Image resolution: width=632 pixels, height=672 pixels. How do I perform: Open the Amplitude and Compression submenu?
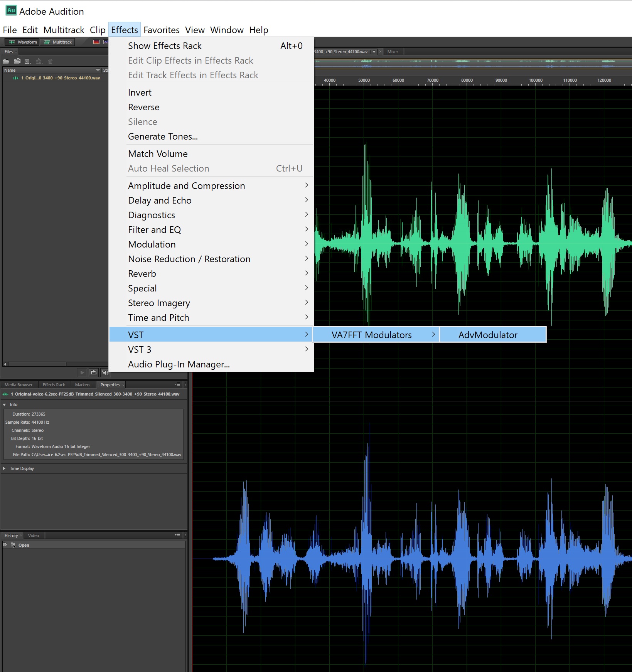pyautogui.click(x=186, y=186)
